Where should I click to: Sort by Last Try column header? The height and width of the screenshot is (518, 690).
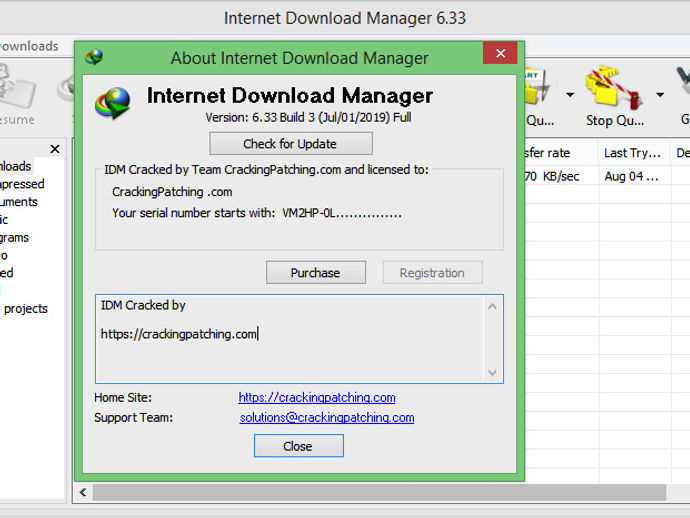click(x=634, y=153)
